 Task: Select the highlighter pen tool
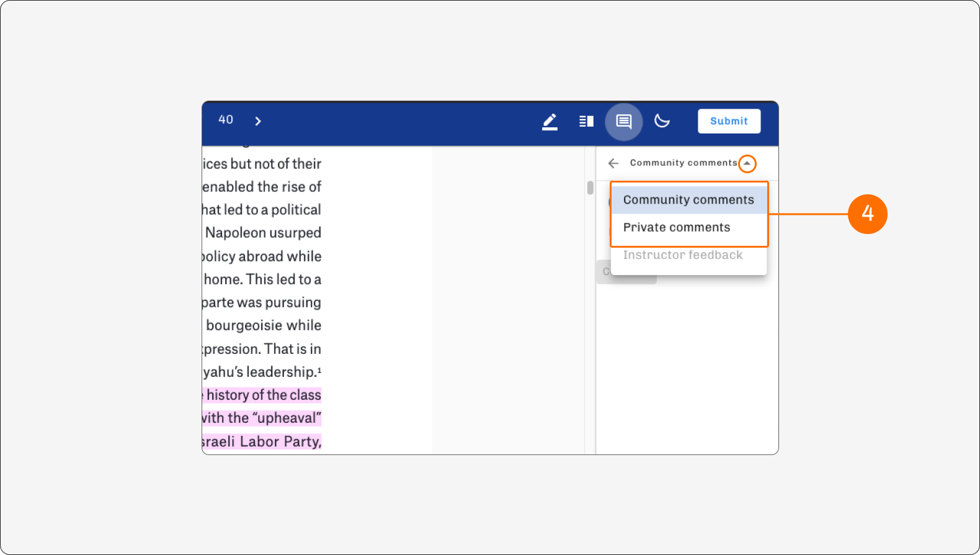[550, 122]
